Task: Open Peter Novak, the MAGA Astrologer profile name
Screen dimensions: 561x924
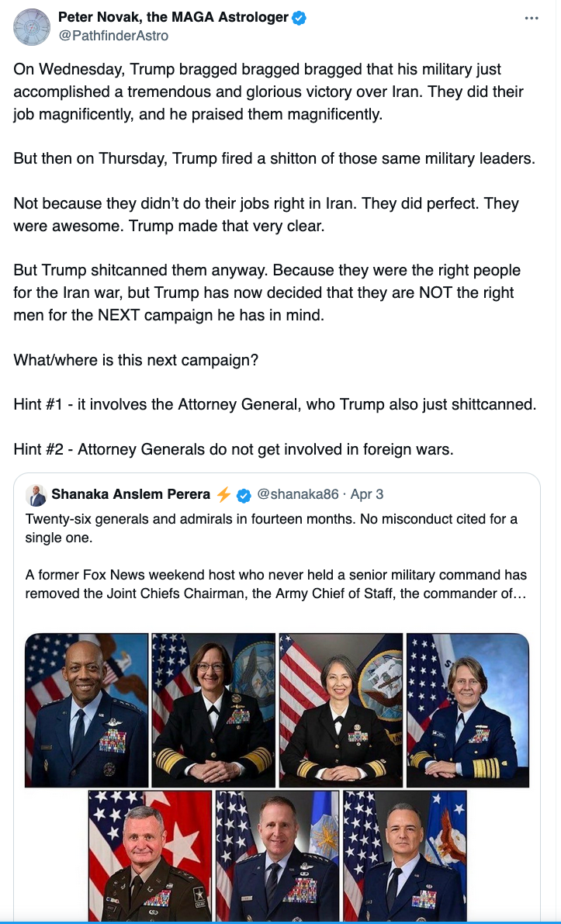Action: coord(174,18)
